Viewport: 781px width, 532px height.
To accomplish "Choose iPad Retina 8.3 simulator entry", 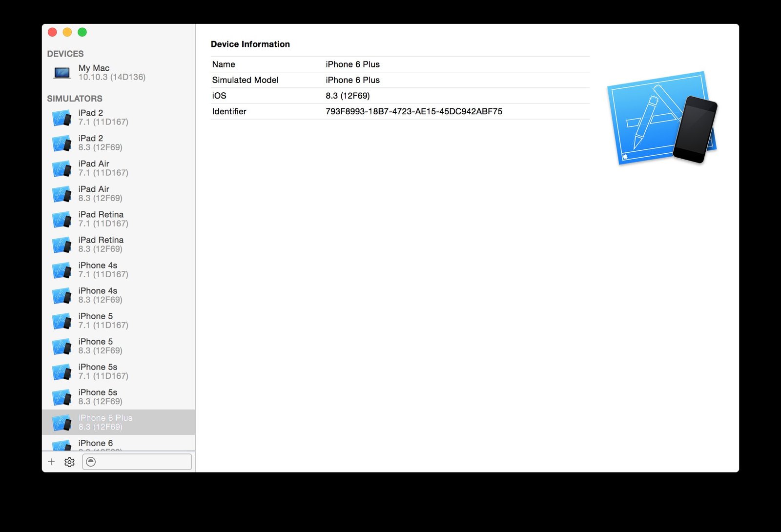I will [x=101, y=244].
